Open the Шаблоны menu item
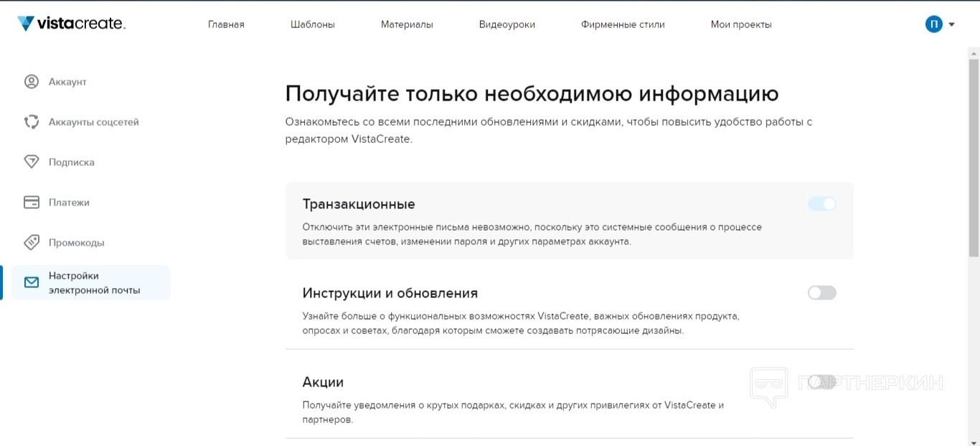The image size is (980, 446). tap(313, 24)
